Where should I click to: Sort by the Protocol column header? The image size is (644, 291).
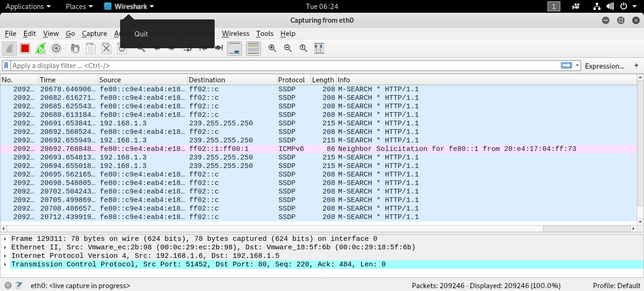(x=294, y=80)
